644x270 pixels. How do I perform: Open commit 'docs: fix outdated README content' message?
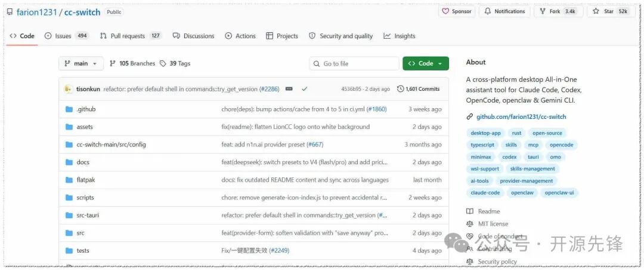pos(305,180)
